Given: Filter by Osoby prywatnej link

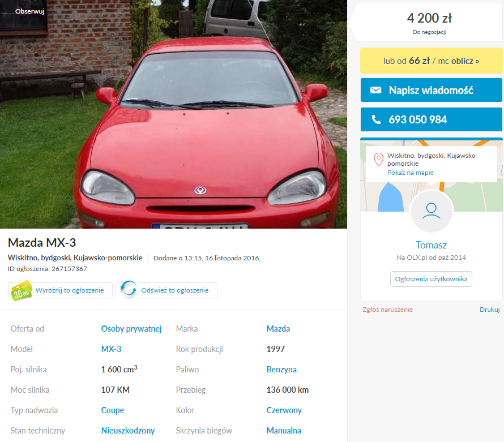Looking at the screenshot, I should click(131, 329).
